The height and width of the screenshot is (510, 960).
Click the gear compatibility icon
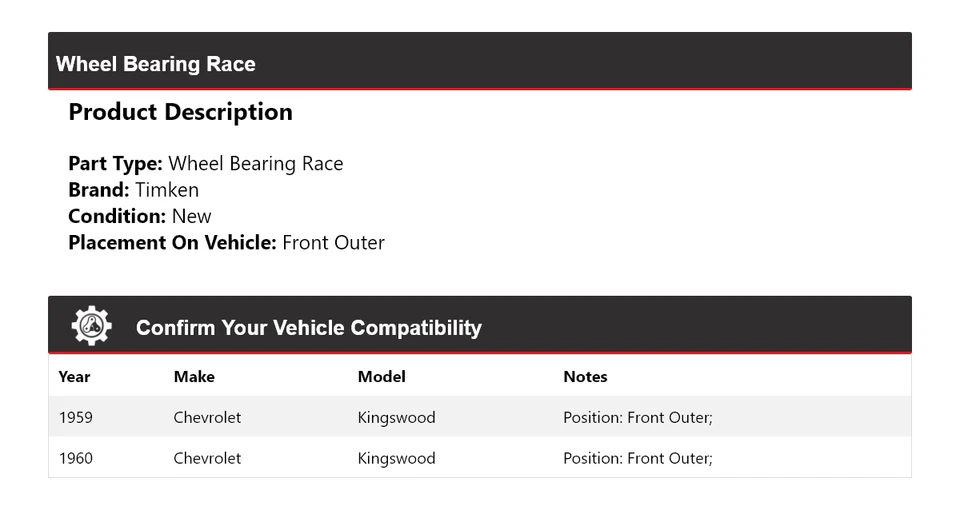[x=91, y=326]
